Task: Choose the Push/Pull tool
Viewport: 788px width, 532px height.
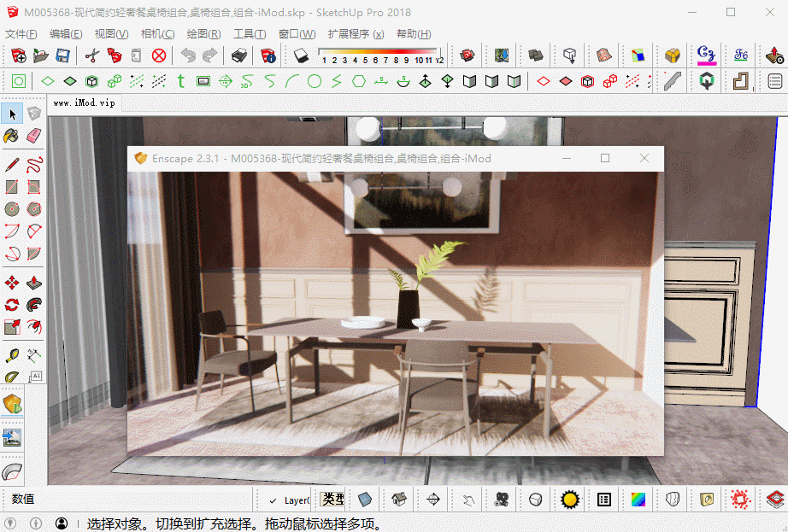Action: click(34, 283)
